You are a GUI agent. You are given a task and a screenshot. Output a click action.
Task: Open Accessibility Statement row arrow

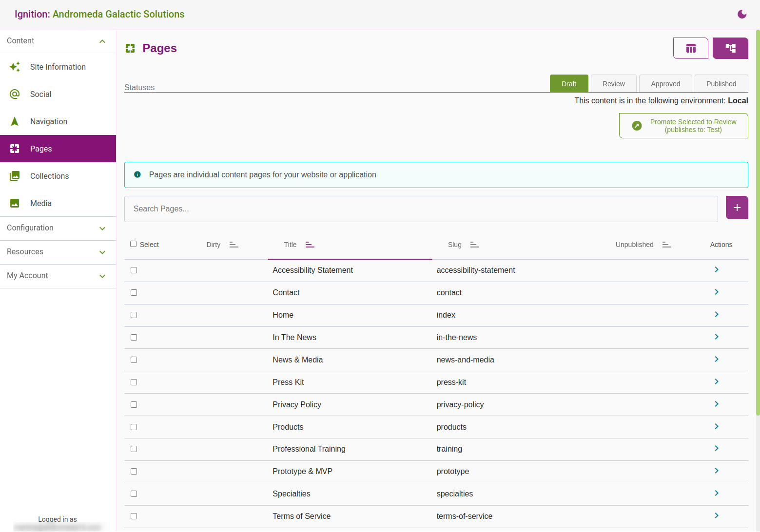pyautogui.click(x=717, y=269)
